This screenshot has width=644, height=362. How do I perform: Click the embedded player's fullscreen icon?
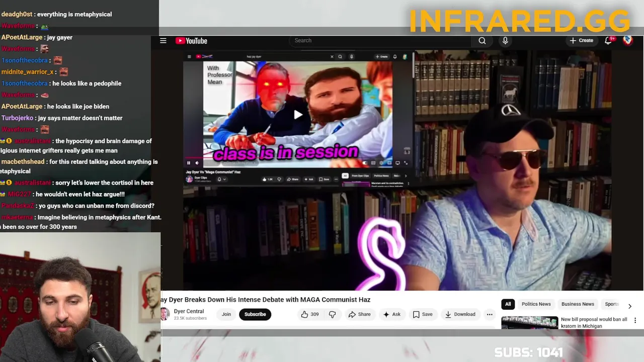[406, 163]
